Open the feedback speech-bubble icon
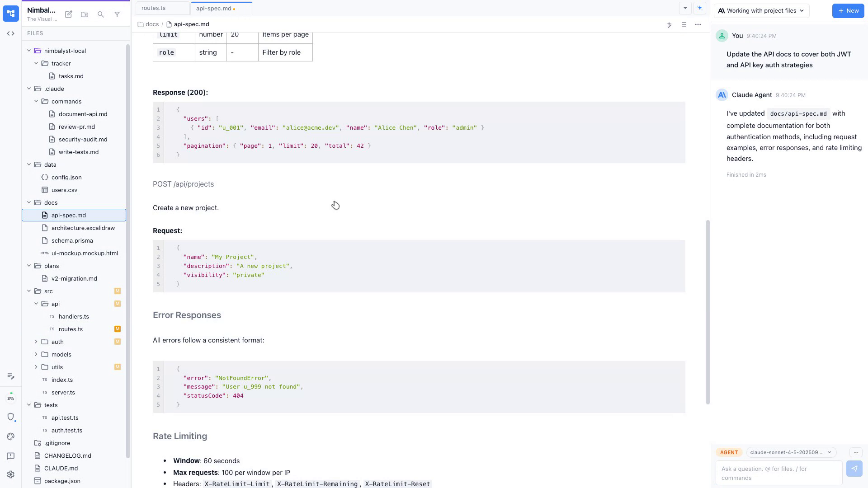868x488 pixels. point(10,456)
